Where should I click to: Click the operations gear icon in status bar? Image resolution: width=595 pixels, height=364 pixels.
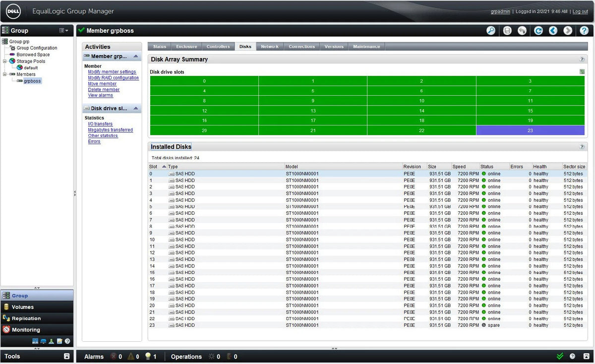point(212,357)
